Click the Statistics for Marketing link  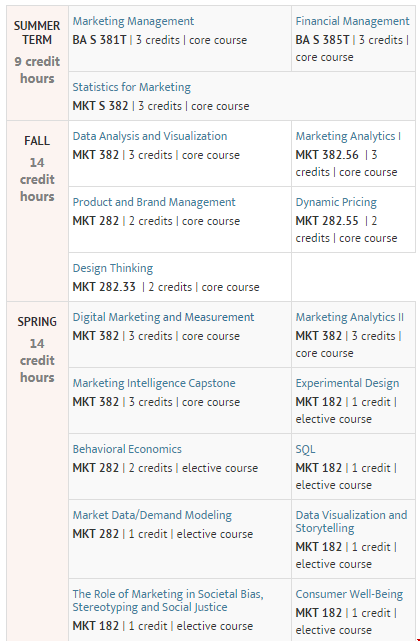pyautogui.click(x=132, y=87)
